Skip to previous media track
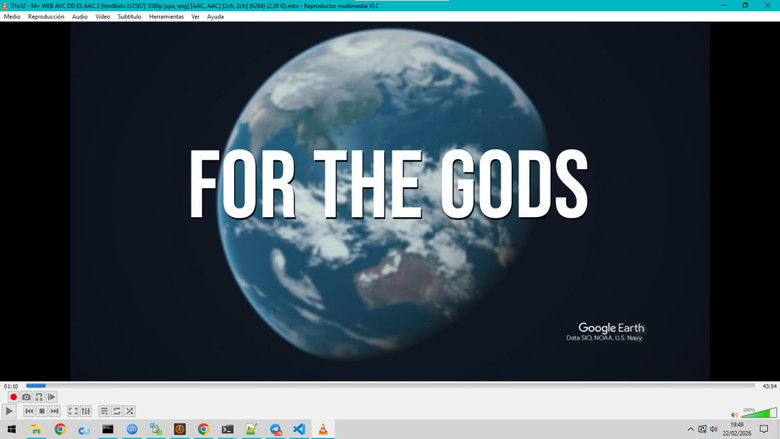The width and height of the screenshot is (780, 439). 29,411
